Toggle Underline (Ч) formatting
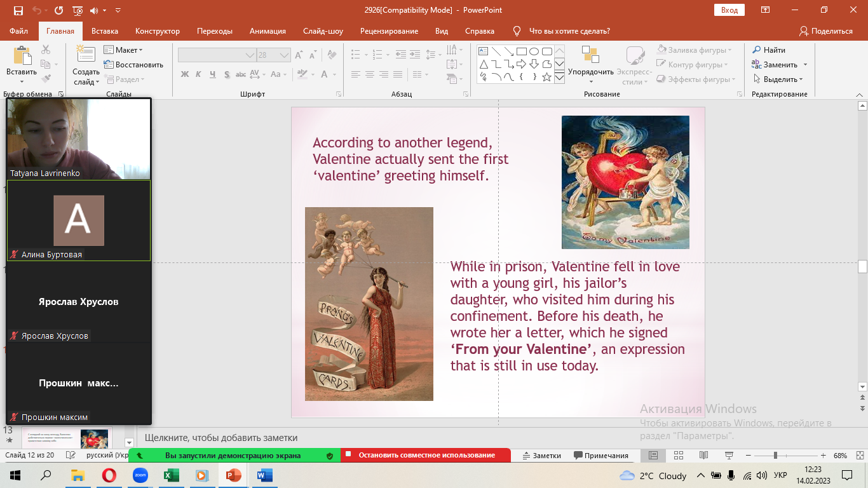This screenshot has height=488, width=868. click(x=212, y=74)
